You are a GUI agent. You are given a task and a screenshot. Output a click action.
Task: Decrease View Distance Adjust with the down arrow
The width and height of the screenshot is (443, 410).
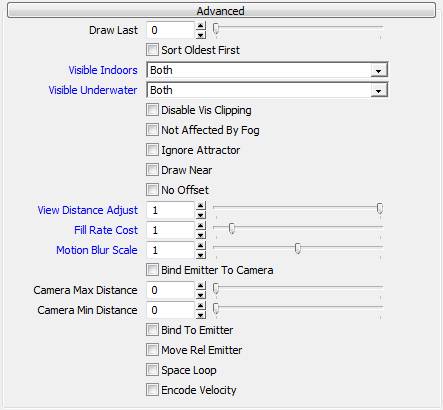pos(201,215)
